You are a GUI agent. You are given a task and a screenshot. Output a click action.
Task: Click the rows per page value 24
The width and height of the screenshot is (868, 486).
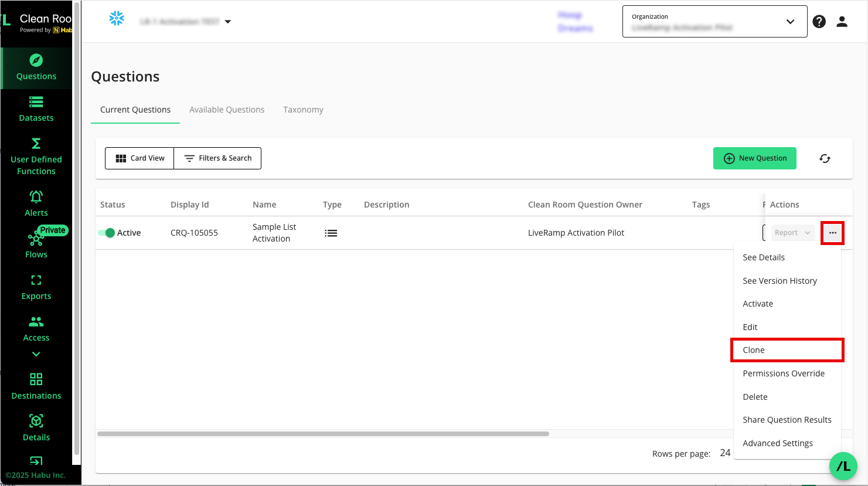coord(725,453)
